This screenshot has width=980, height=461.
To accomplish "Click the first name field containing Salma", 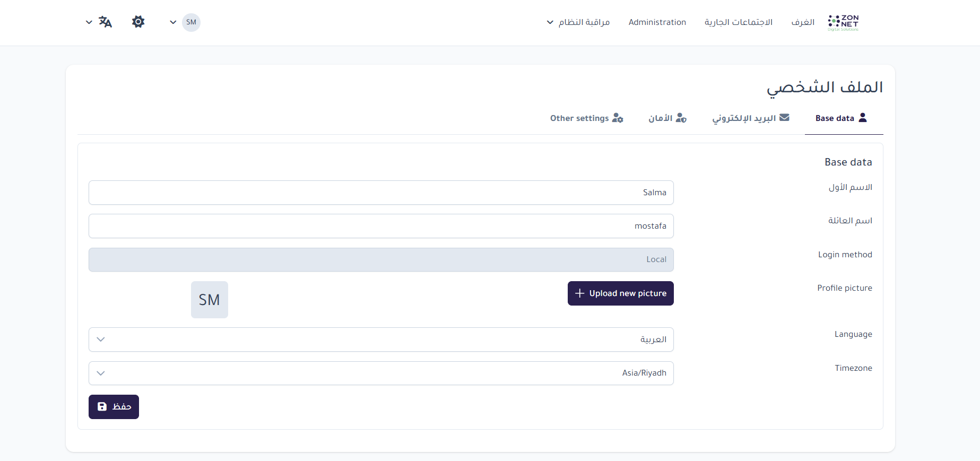I will [381, 193].
